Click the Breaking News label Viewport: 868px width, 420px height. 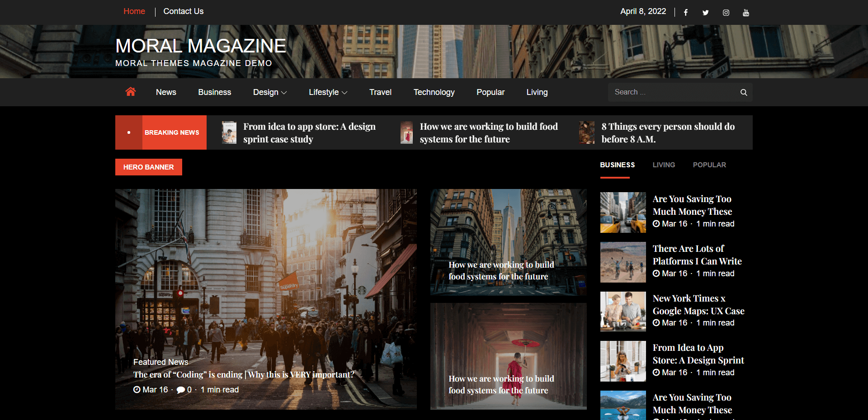tap(172, 132)
